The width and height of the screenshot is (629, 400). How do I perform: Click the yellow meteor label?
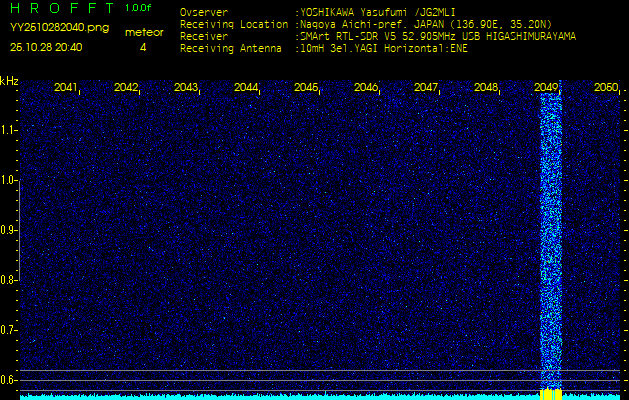(143, 32)
